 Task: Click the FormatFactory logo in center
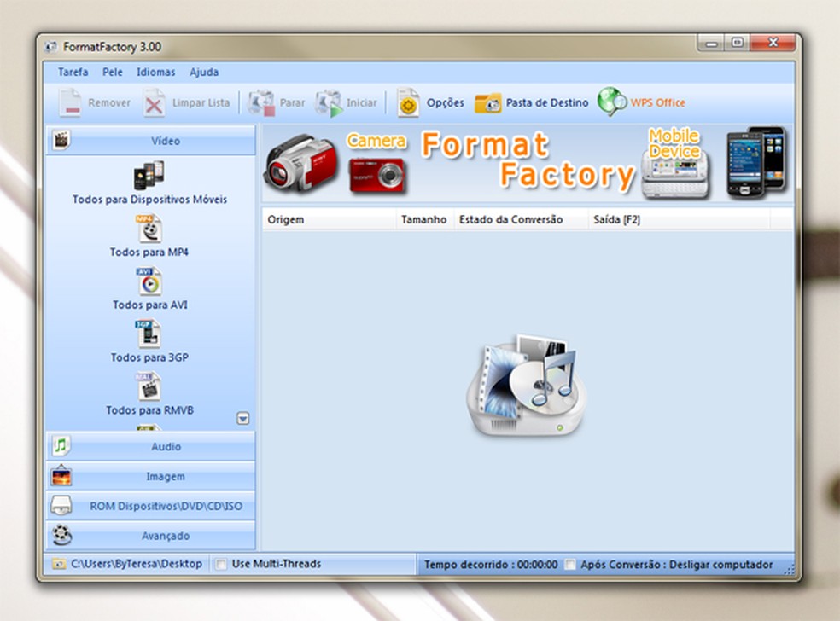pos(526,385)
